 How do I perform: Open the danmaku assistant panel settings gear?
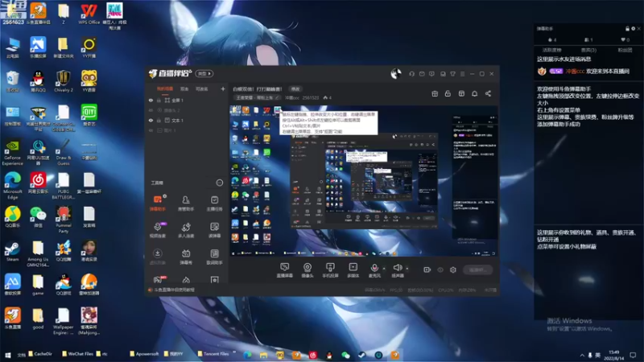click(633, 29)
